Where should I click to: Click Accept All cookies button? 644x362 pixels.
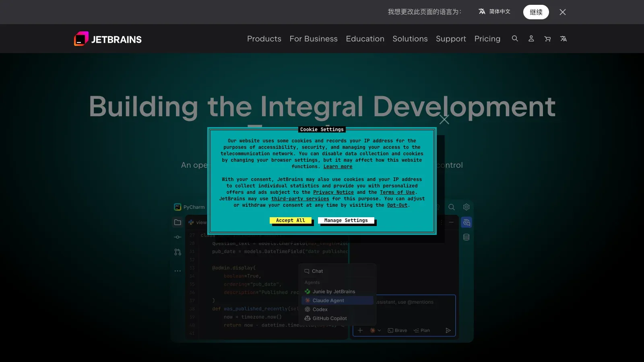(291, 220)
